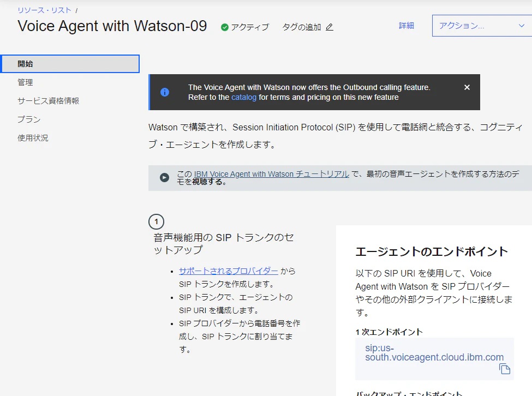Click the 音声機能用の SIP トランクのセットアップ heading
This screenshot has width=532, height=396.
point(224,244)
